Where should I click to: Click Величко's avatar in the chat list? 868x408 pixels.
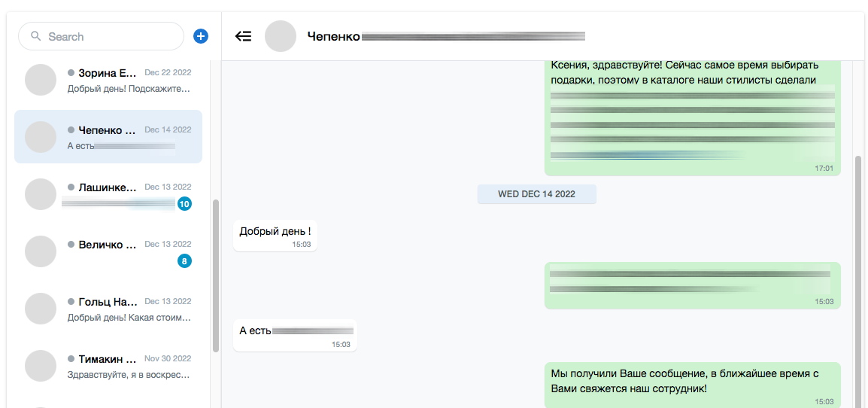pyautogui.click(x=41, y=251)
